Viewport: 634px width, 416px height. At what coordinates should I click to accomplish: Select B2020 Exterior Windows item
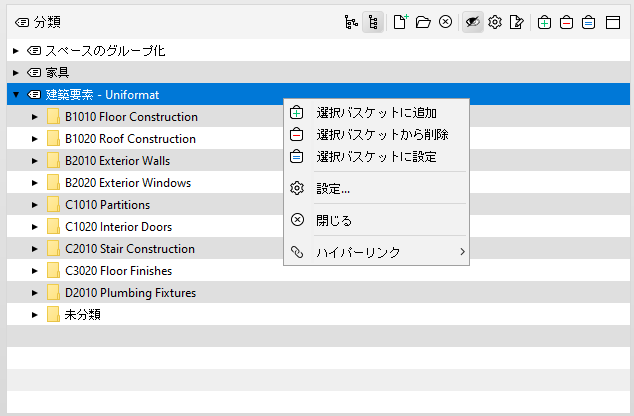(128, 183)
